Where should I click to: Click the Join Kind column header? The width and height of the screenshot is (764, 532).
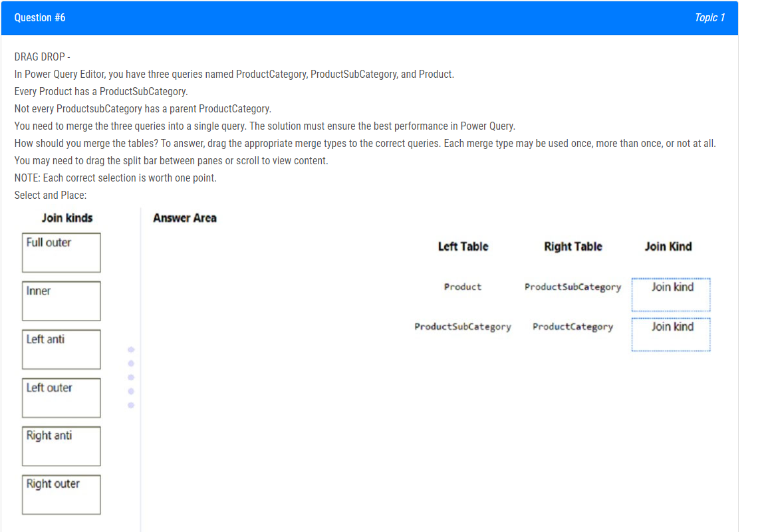pyautogui.click(x=668, y=247)
